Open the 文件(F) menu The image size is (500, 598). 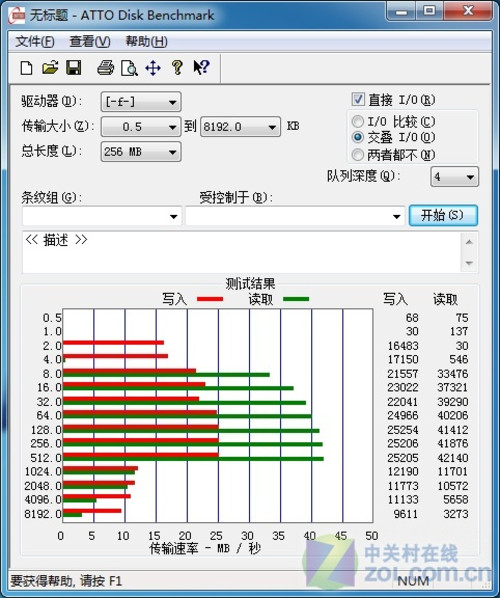coord(35,41)
